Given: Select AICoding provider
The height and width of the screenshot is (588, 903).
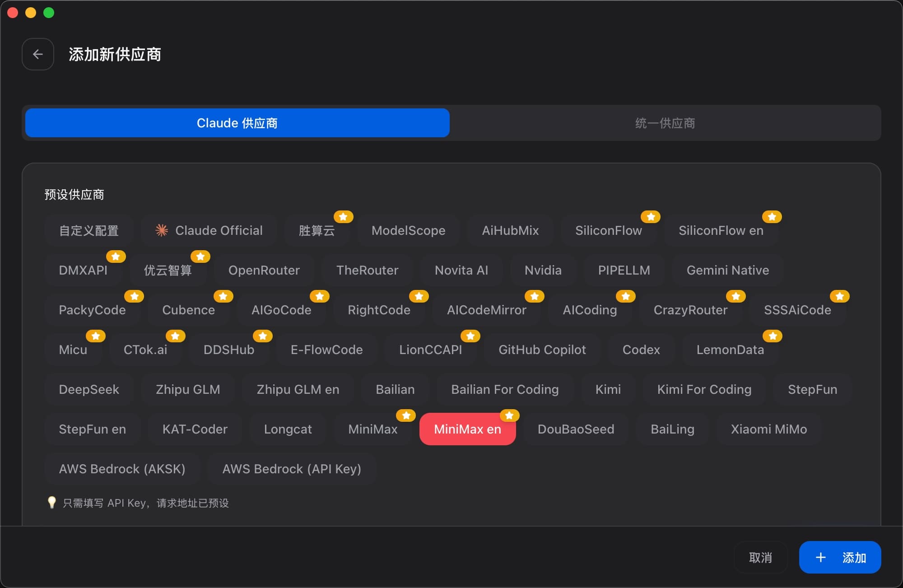Looking at the screenshot, I should pyautogui.click(x=590, y=310).
